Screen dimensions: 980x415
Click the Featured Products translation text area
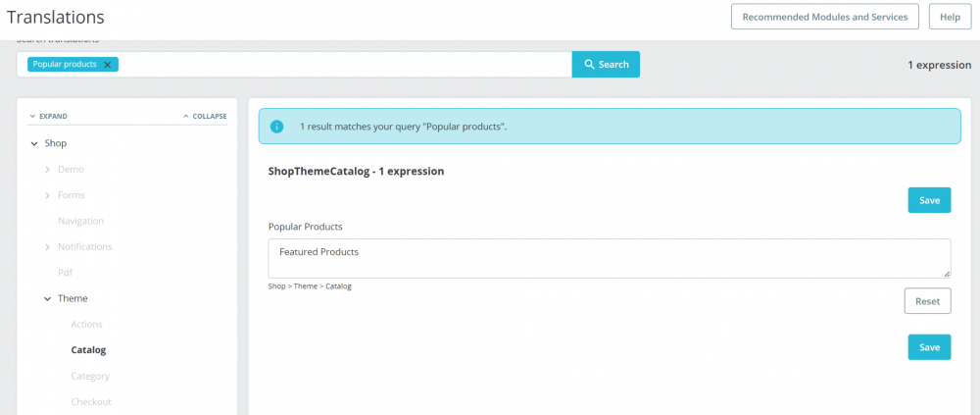[609, 258]
